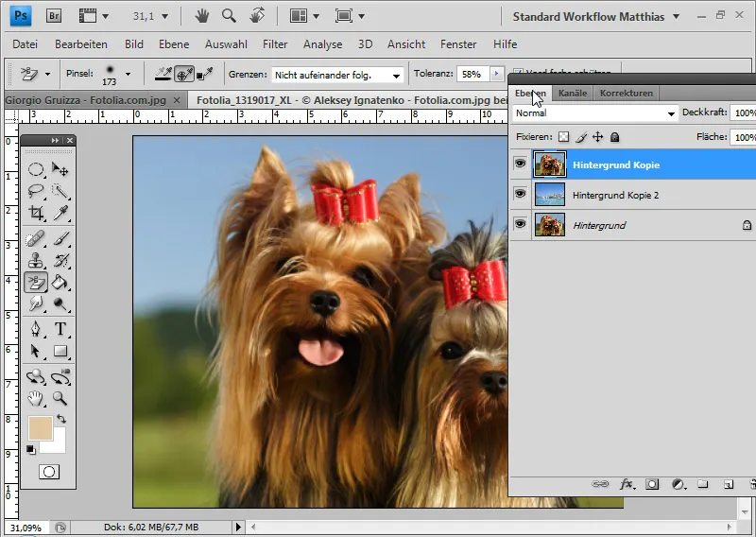Select the Magic Wand tool
756x537 pixels.
point(60,191)
